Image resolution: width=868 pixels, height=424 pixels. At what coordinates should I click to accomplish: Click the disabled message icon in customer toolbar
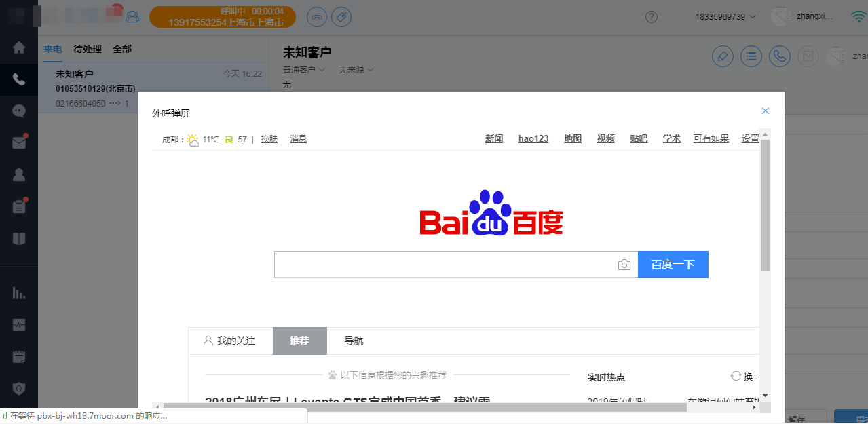808,56
